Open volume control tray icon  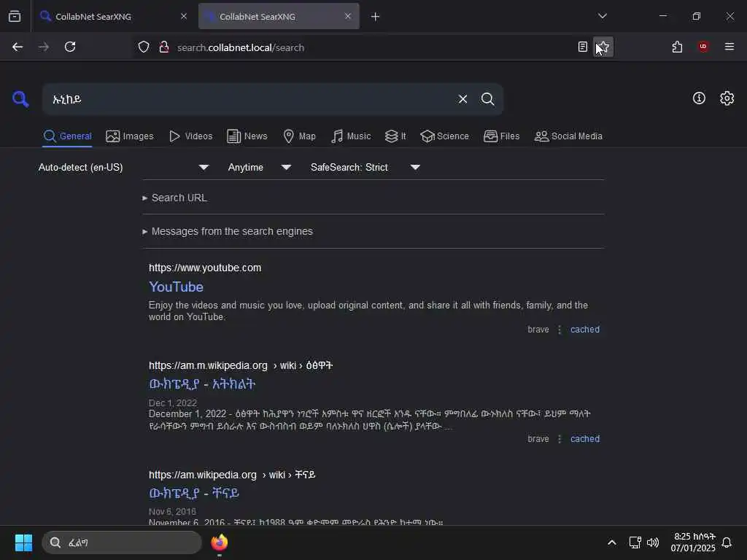(x=653, y=542)
